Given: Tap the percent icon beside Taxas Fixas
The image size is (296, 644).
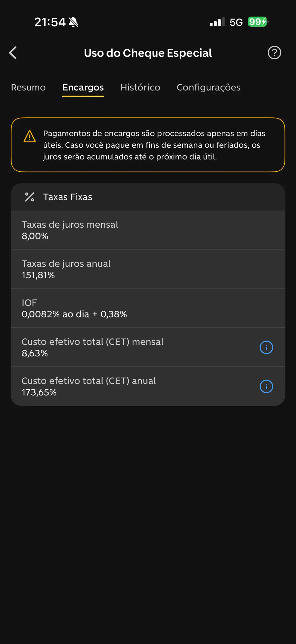Looking at the screenshot, I should [29, 197].
